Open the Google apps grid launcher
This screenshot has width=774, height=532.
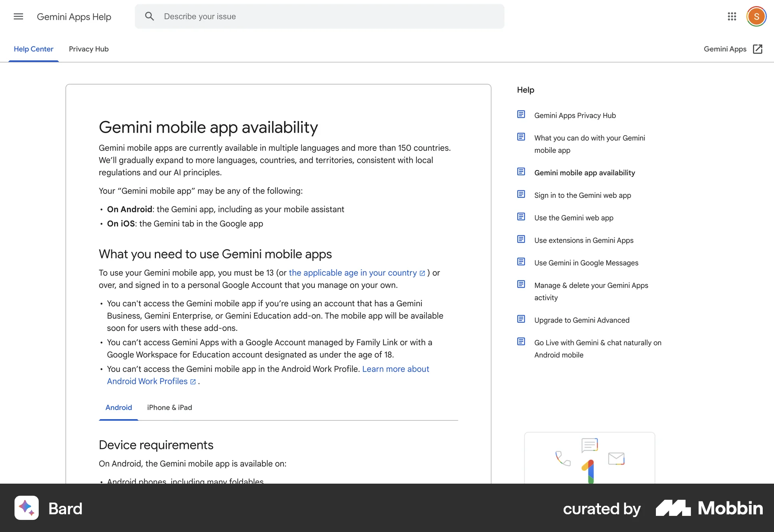click(x=732, y=17)
